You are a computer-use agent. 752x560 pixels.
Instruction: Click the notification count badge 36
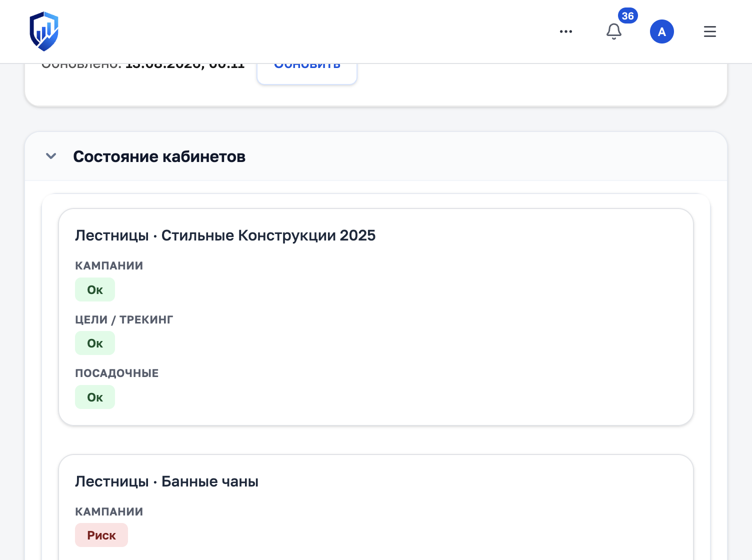[x=628, y=16]
